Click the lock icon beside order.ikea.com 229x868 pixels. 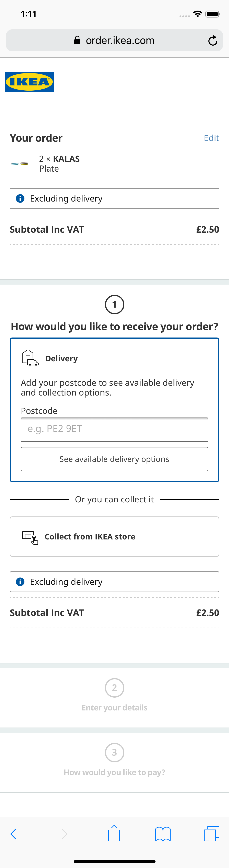click(77, 40)
